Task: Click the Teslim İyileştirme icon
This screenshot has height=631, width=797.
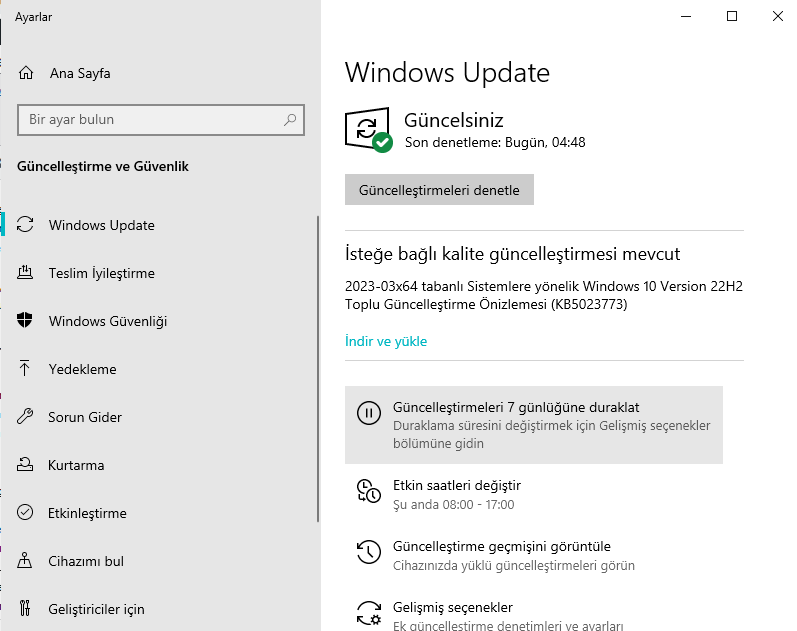Action: (x=25, y=273)
